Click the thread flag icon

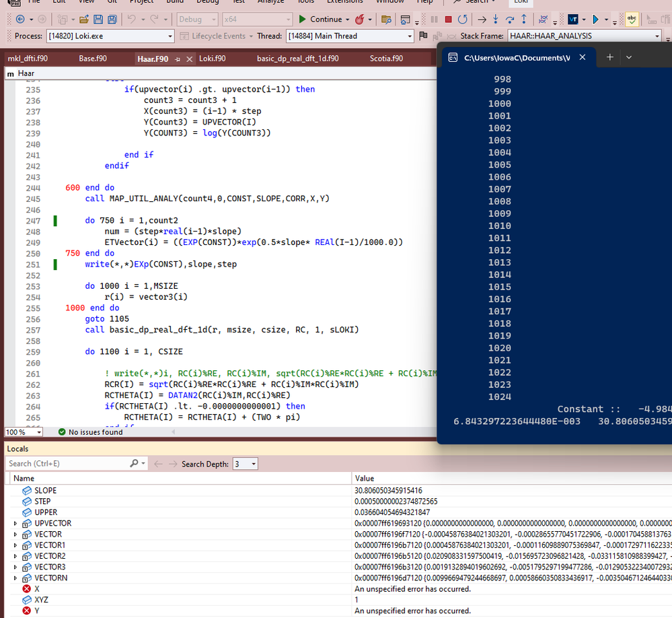[423, 36]
